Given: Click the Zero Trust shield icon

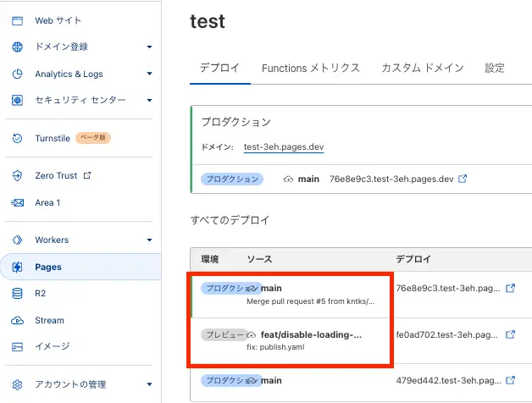Looking at the screenshot, I should click(x=17, y=176).
